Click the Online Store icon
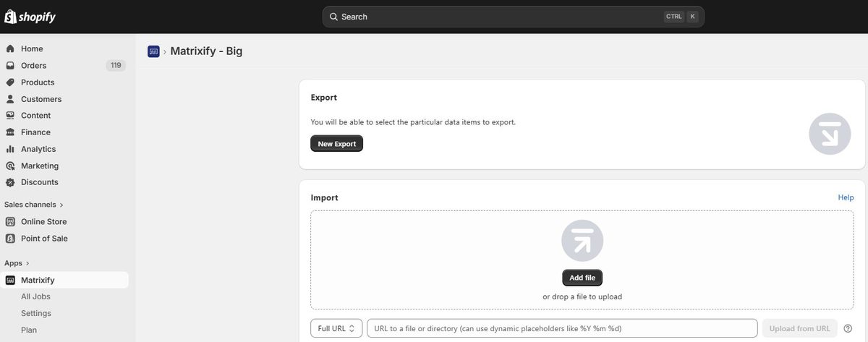 pyautogui.click(x=10, y=222)
